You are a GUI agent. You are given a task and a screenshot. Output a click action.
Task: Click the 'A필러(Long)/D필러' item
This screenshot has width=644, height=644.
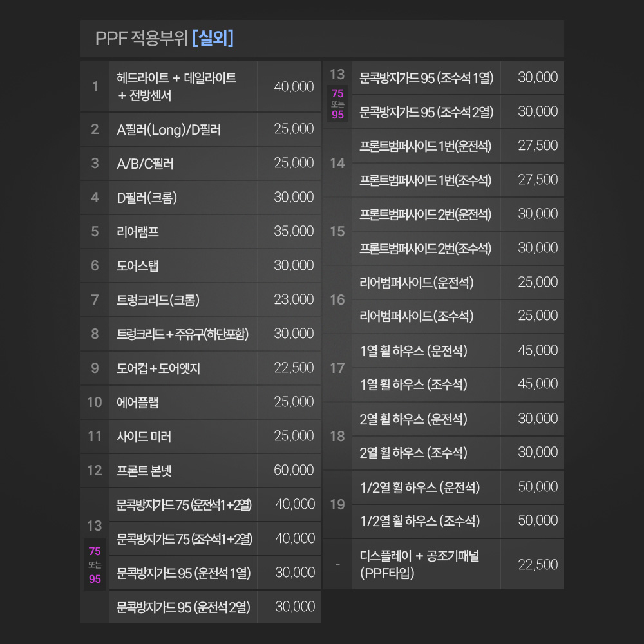169,129
